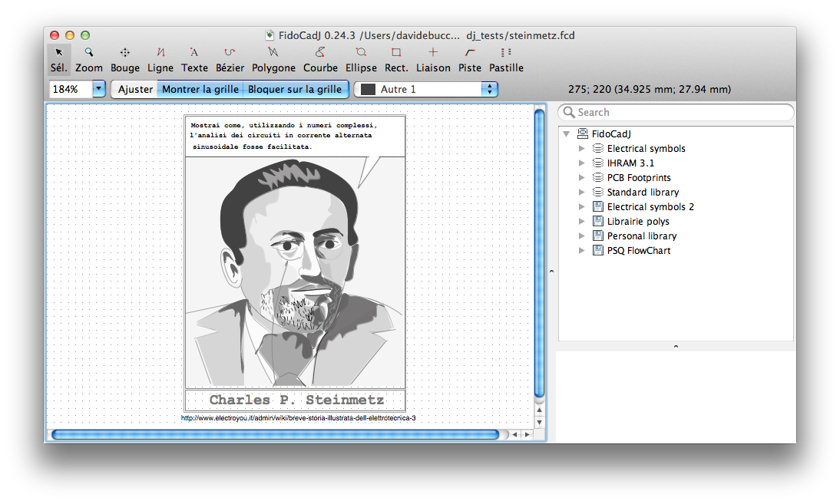Activate the Ligne line drawing tool
The height and width of the screenshot is (504, 840).
pos(160,59)
